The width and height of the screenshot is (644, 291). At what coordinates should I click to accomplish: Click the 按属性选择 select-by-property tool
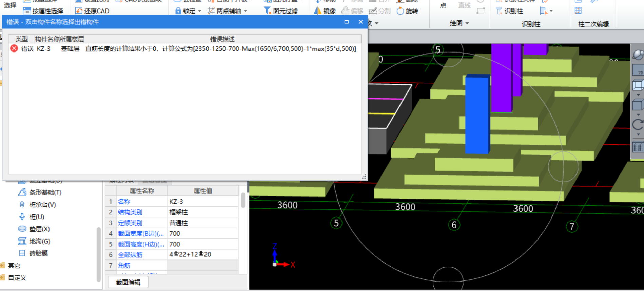[43, 11]
